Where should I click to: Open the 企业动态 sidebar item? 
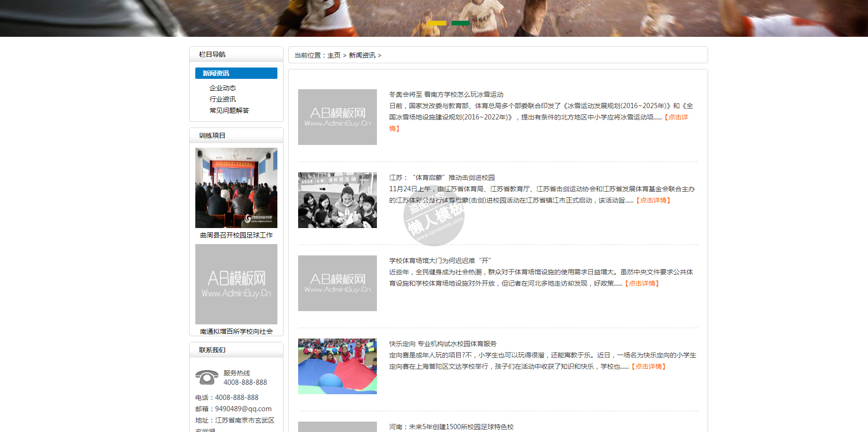223,88
